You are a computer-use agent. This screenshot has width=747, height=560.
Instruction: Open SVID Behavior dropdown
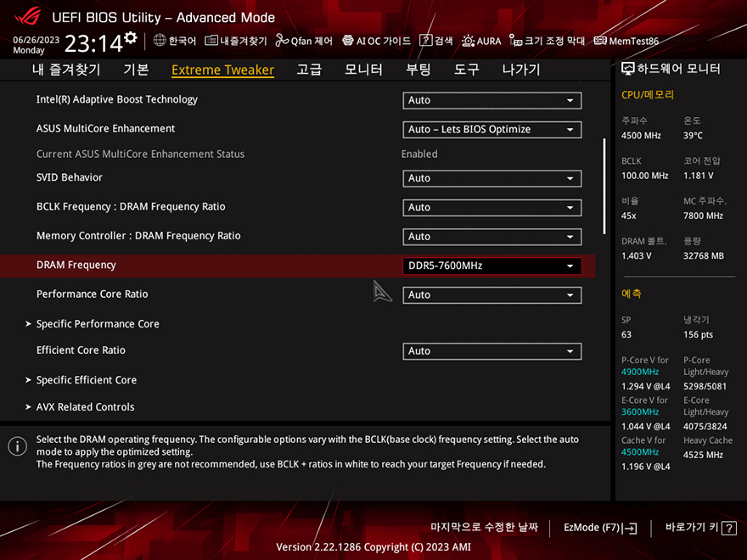[x=491, y=178]
